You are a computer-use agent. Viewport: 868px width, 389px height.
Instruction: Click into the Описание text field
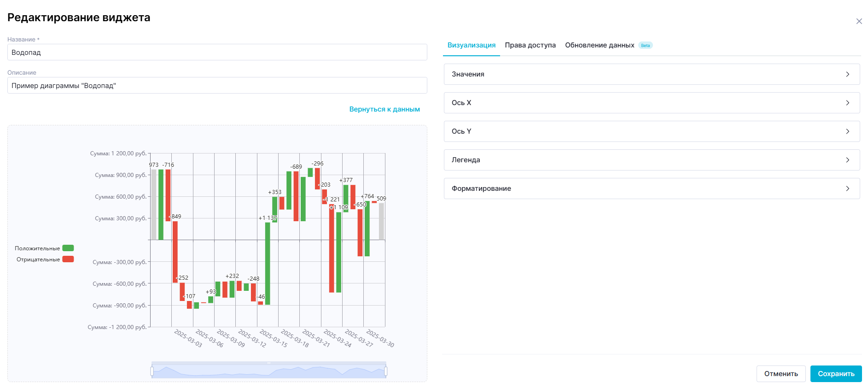(x=217, y=86)
